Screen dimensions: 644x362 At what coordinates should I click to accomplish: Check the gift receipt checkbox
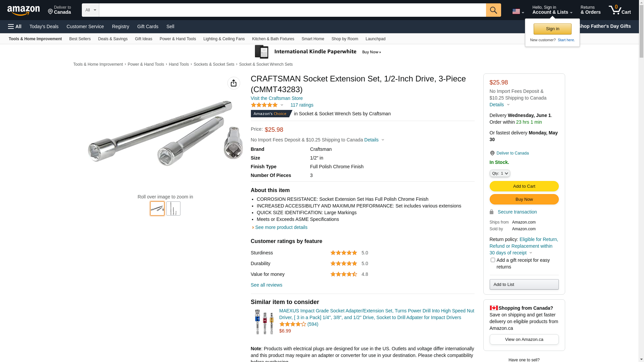pos(493,260)
